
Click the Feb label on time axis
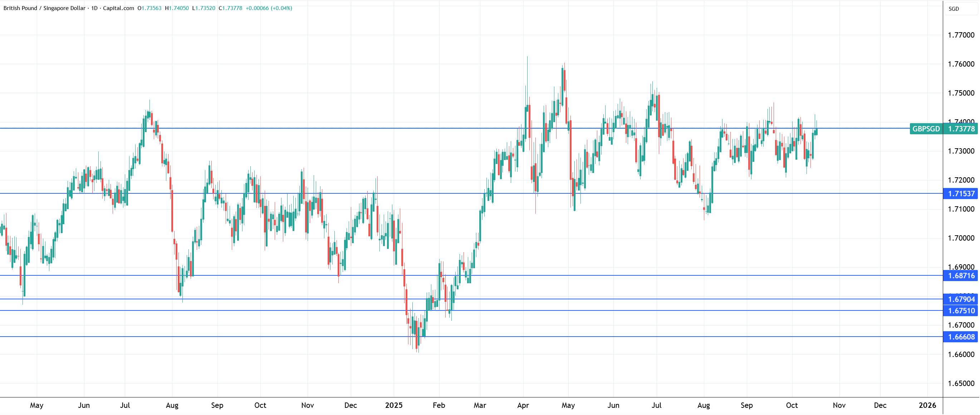(x=438, y=405)
